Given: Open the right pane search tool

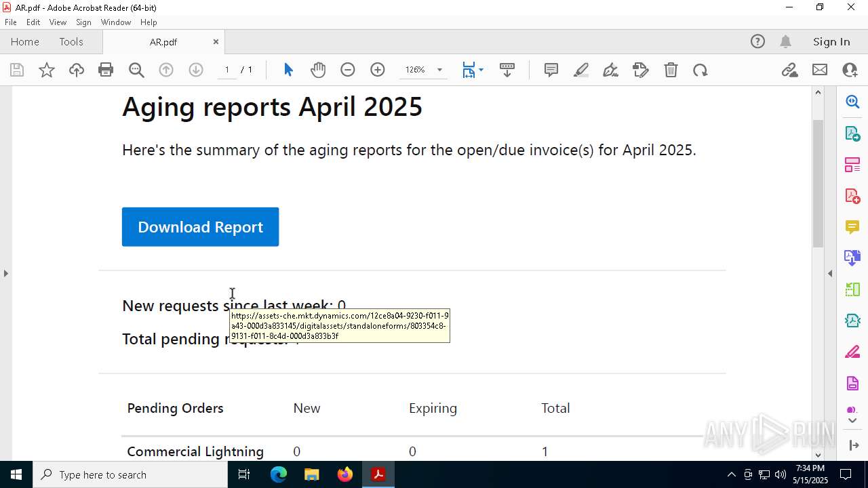Looking at the screenshot, I should click(x=852, y=102).
